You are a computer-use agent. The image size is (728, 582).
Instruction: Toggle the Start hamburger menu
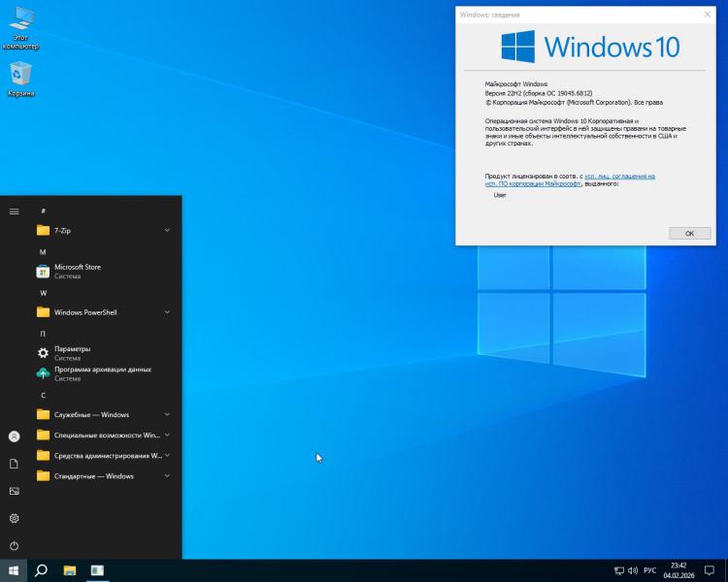point(14,210)
